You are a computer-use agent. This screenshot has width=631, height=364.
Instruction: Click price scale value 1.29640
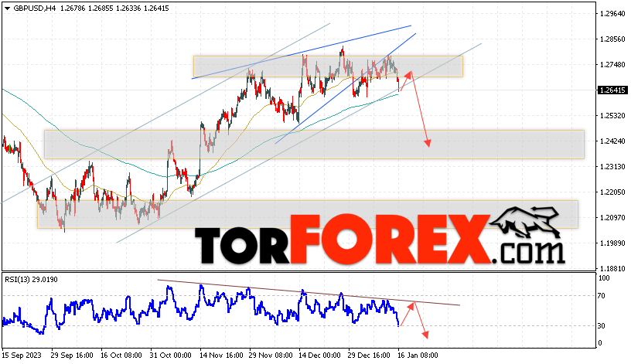click(612, 14)
